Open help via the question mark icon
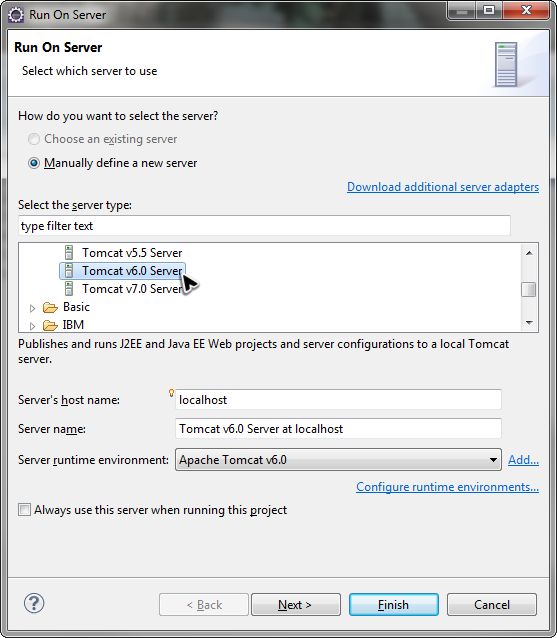 pyautogui.click(x=34, y=603)
